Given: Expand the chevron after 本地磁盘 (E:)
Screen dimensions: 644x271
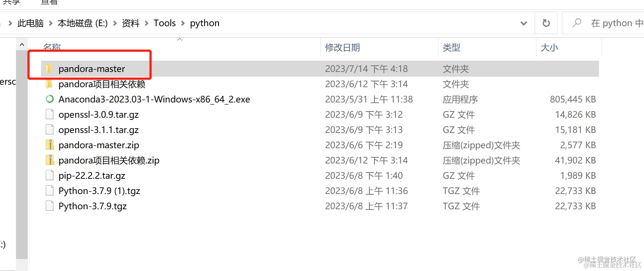Looking at the screenshot, I should pos(115,23).
